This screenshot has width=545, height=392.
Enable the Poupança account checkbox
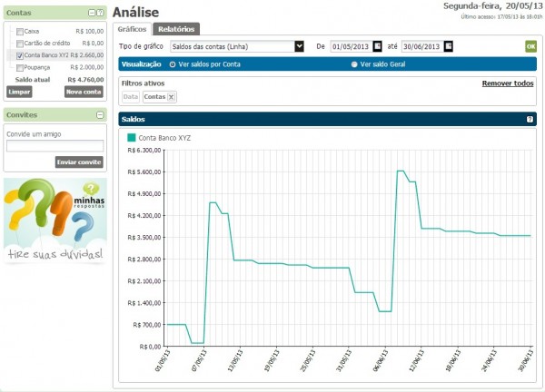[x=20, y=67]
